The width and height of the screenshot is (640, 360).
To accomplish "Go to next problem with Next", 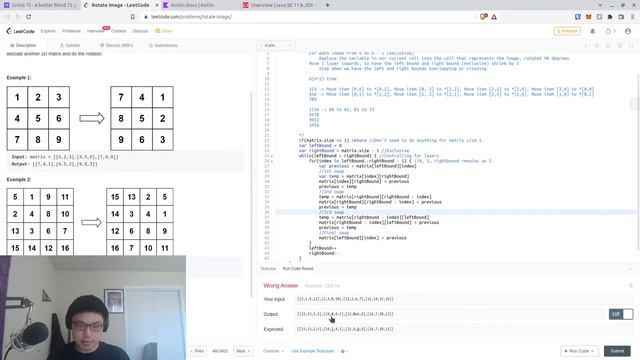I will [242, 351].
